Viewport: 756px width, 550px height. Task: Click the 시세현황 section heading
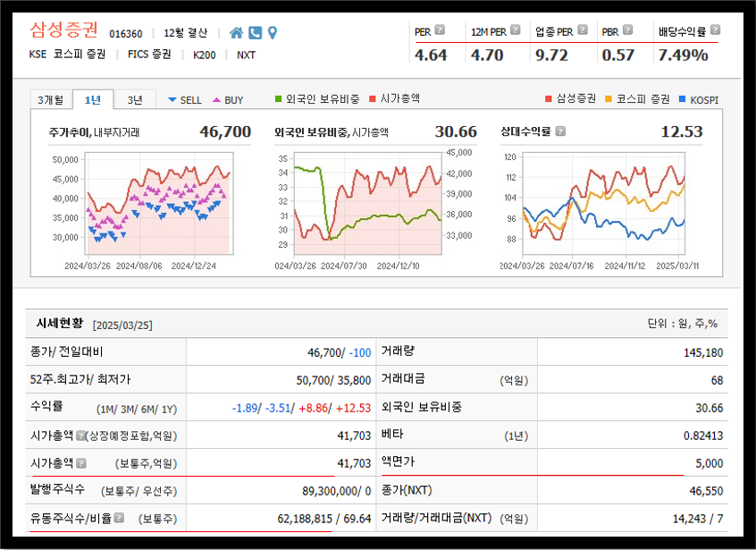pyautogui.click(x=60, y=323)
